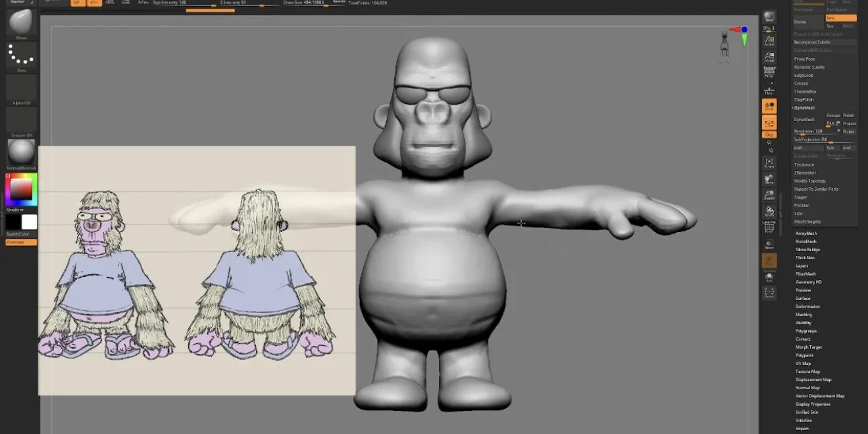Image resolution: width=868 pixels, height=434 pixels.
Task: Toggle the L.Sym XYZ orange icon
Action: click(769, 122)
